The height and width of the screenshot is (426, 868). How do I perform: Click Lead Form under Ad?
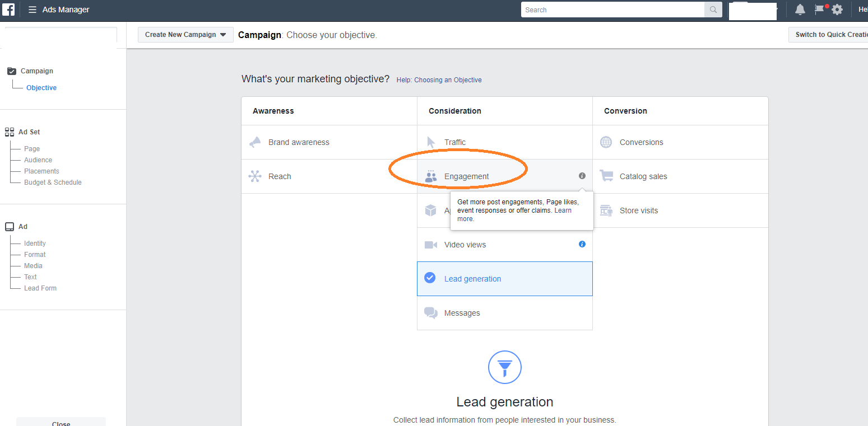pyautogui.click(x=40, y=288)
